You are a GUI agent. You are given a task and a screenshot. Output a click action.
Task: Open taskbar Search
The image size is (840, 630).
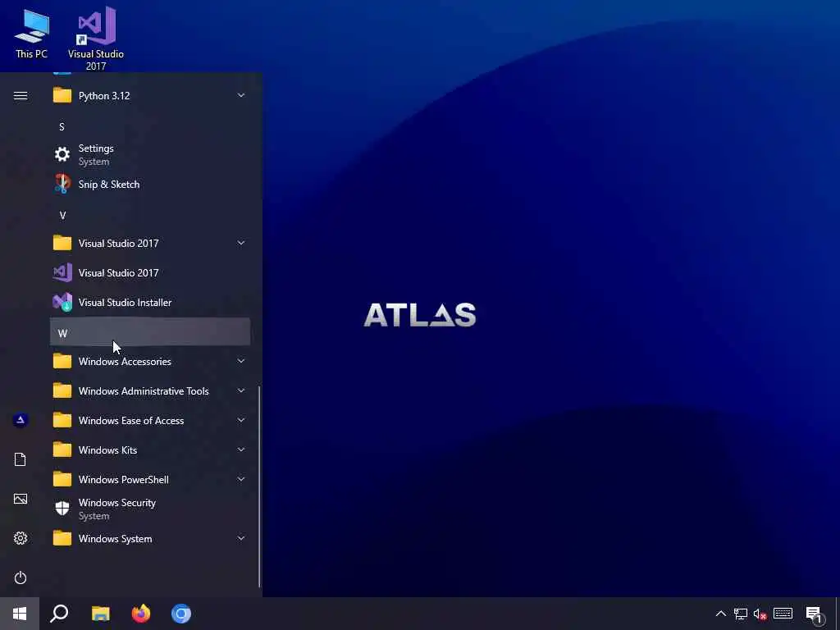(59, 614)
